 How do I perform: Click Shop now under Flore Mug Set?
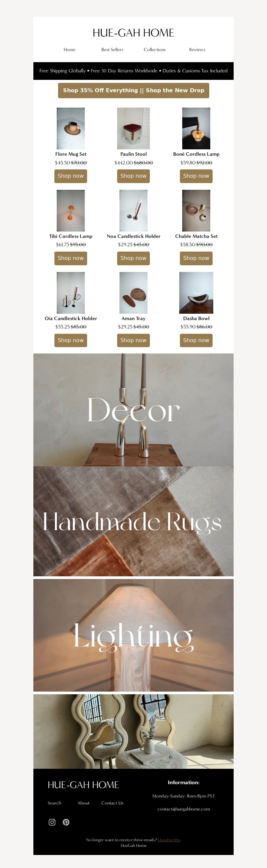pyautogui.click(x=71, y=176)
